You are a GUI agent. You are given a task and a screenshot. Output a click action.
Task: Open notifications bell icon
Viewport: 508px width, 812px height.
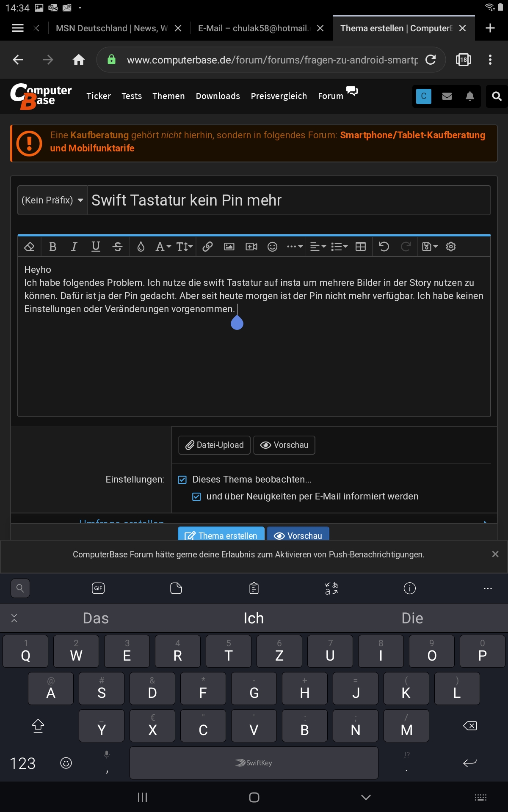(x=470, y=96)
